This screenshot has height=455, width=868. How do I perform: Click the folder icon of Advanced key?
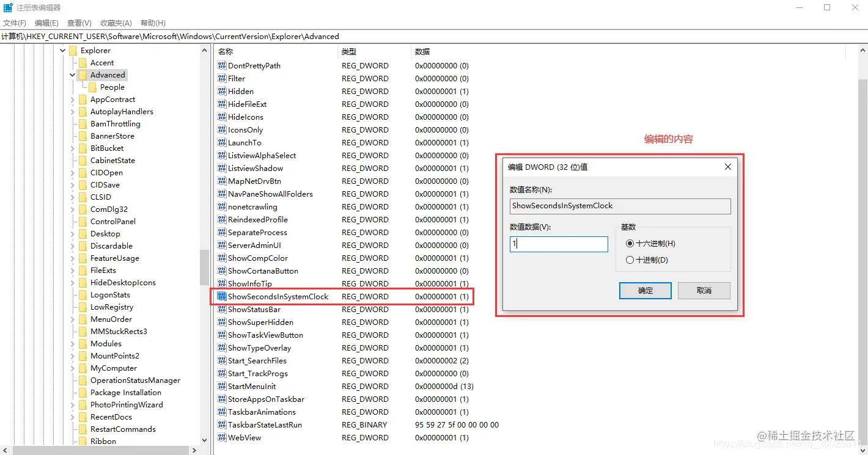point(83,75)
